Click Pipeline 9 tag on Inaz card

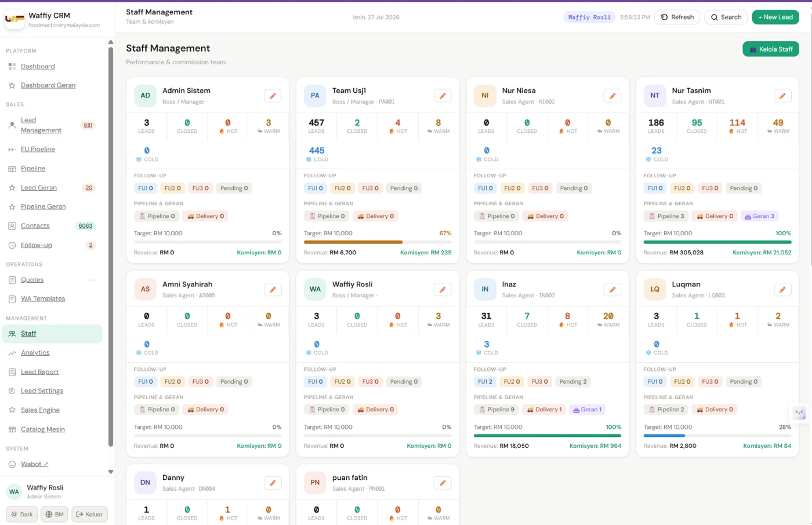[x=496, y=410]
